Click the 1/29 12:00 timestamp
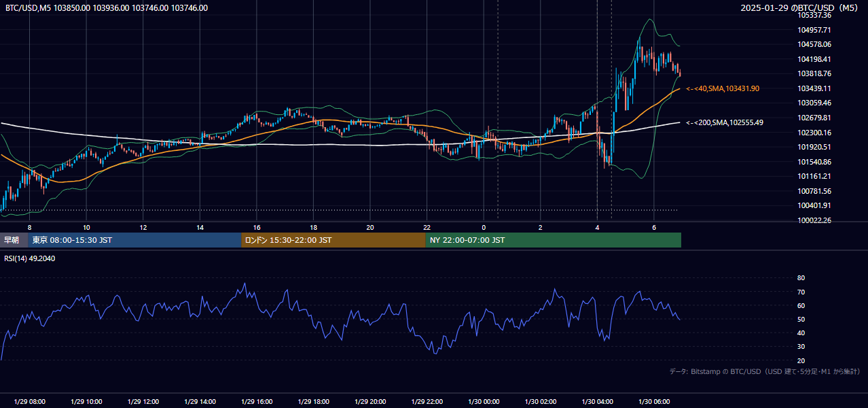Viewport: 868px width, 408px height. (x=143, y=402)
